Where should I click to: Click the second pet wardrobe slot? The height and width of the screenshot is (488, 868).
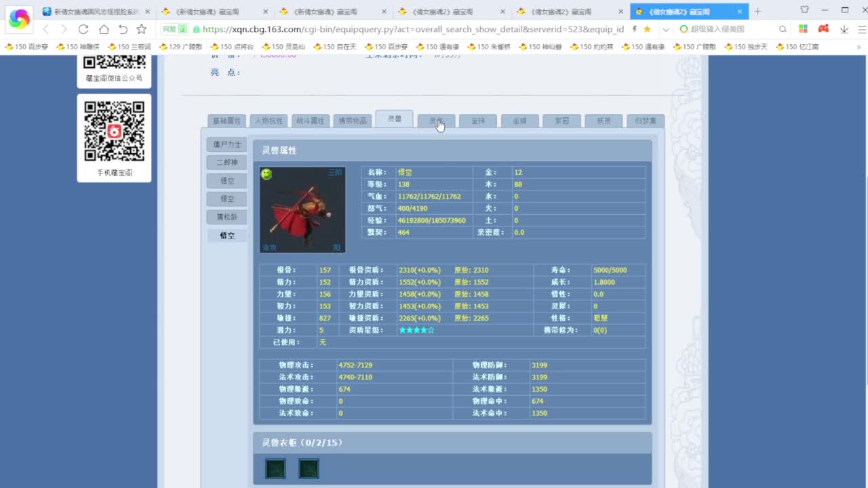point(309,468)
